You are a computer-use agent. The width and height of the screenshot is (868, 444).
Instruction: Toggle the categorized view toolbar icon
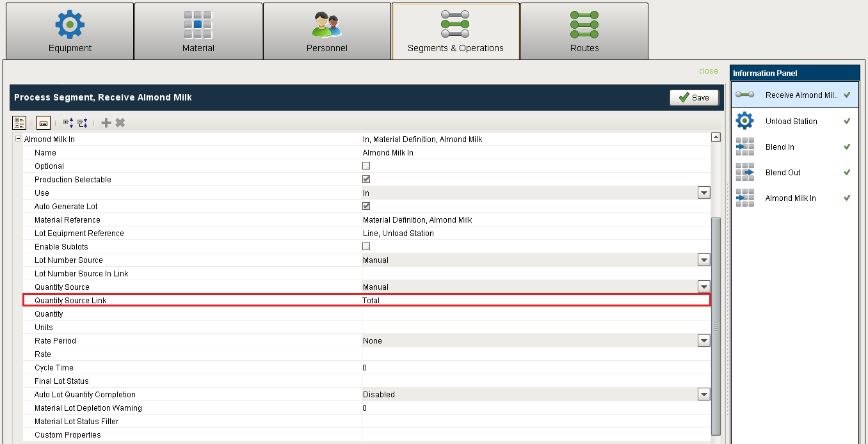19,122
